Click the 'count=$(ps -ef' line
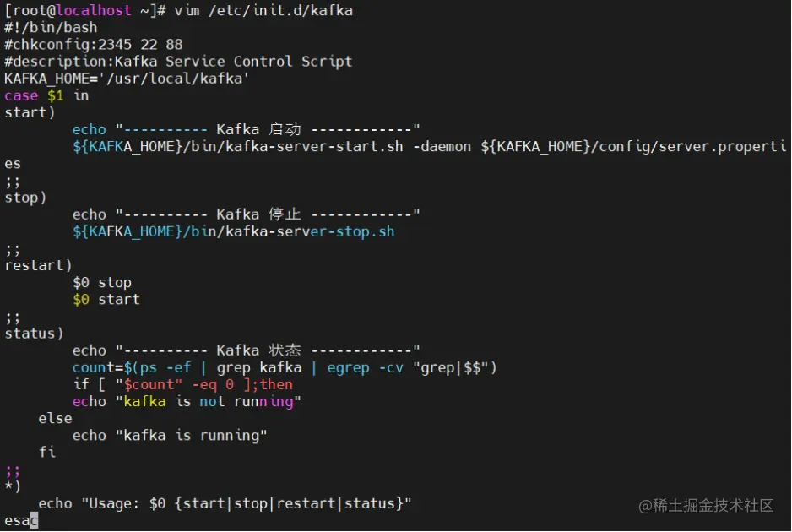 coord(285,368)
